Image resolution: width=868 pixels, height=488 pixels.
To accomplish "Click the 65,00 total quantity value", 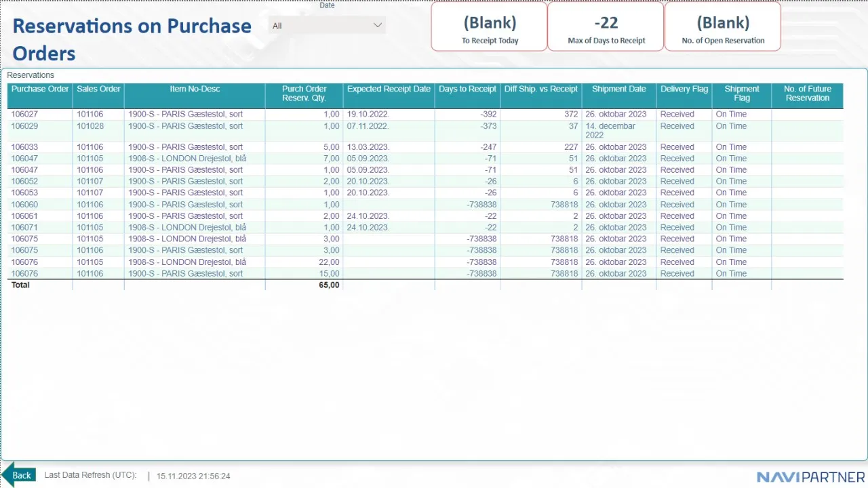I will click(x=329, y=285).
